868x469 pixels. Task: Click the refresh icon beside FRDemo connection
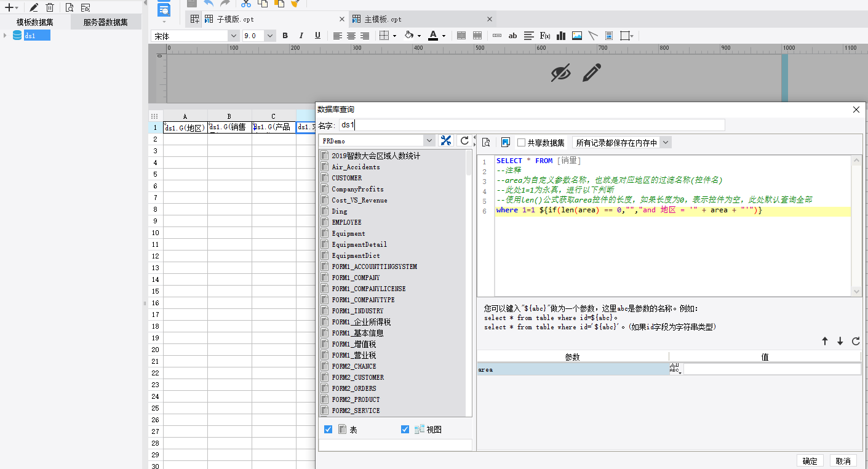pos(465,141)
